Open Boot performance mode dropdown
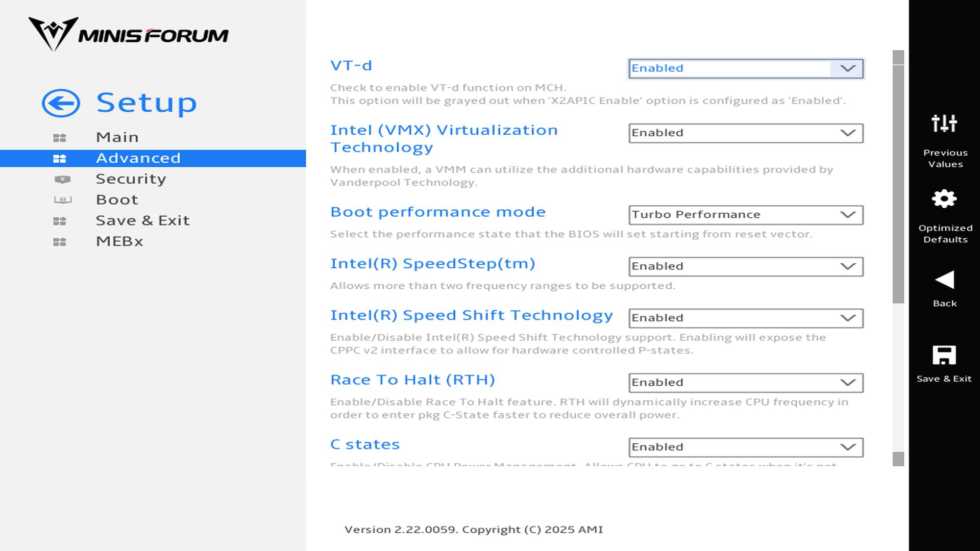This screenshot has width=980, height=551. tap(745, 215)
